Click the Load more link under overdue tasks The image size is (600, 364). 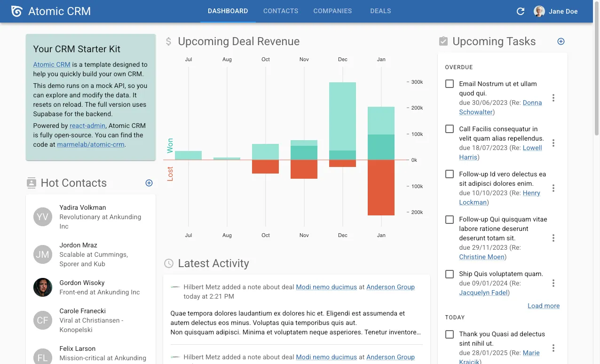click(544, 306)
